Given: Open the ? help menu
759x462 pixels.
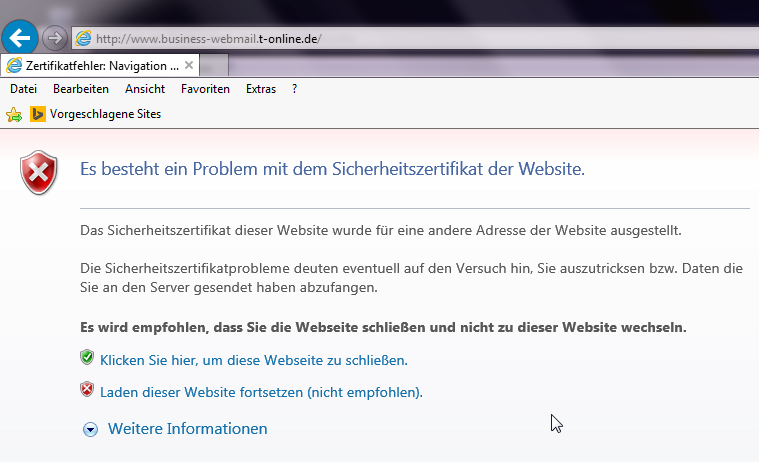Looking at the screenshot, I should tap(295, 89).
